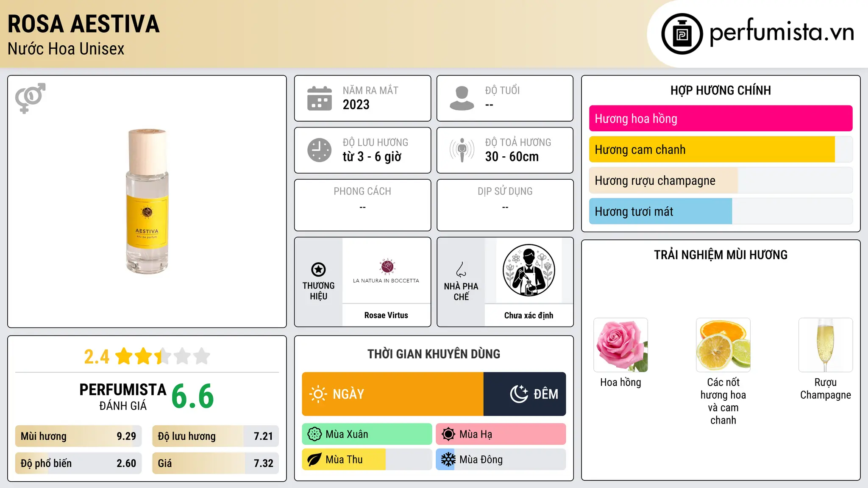Click the Giá 7.32 score bar
This screenshot has width=868, height=488.
click(x=215, y=463)
